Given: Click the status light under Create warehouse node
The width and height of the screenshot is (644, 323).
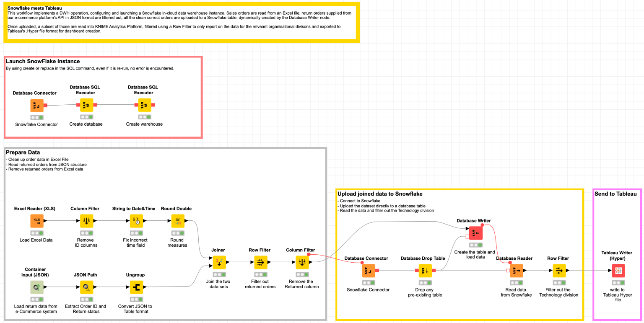Looking at the screenshot, I should [145, 117].
